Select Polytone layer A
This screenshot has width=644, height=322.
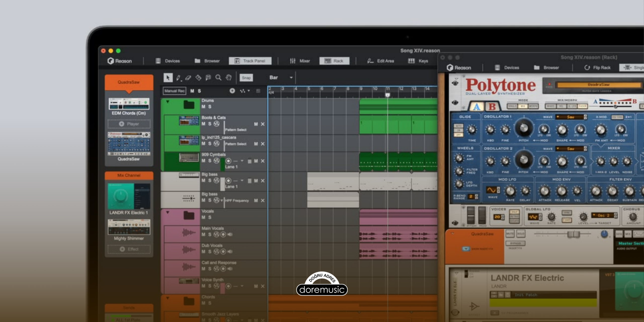pos(476,107)
